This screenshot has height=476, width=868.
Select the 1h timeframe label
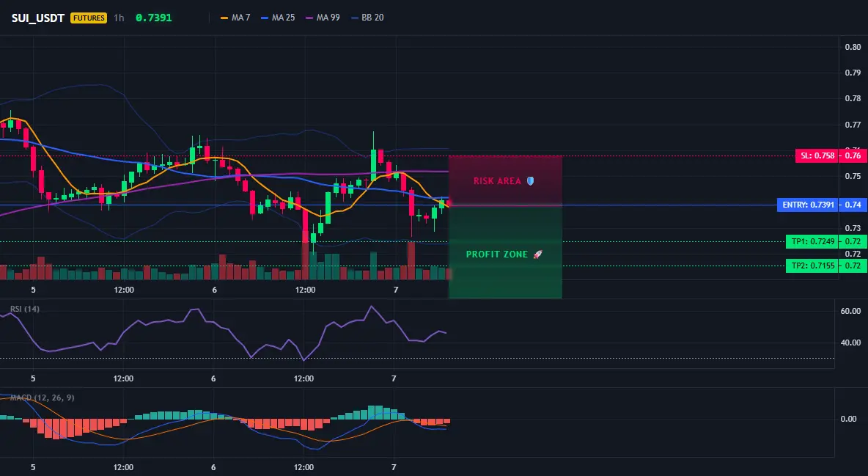click(119, 18)
